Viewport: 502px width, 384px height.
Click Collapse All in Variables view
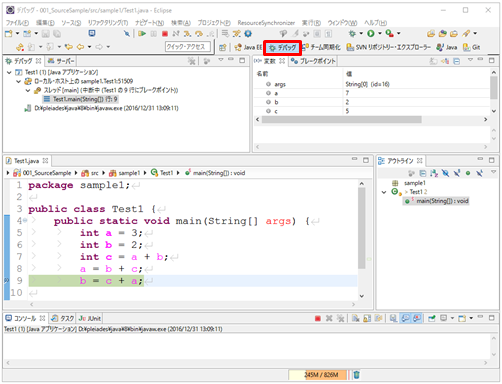[457, 61]
